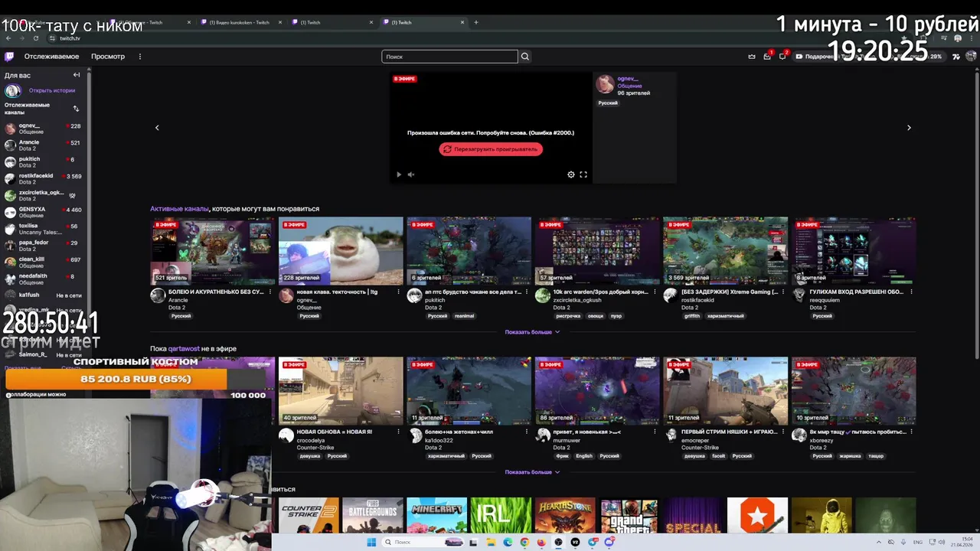Open the featured player settings gear

(x=571, y=174)
